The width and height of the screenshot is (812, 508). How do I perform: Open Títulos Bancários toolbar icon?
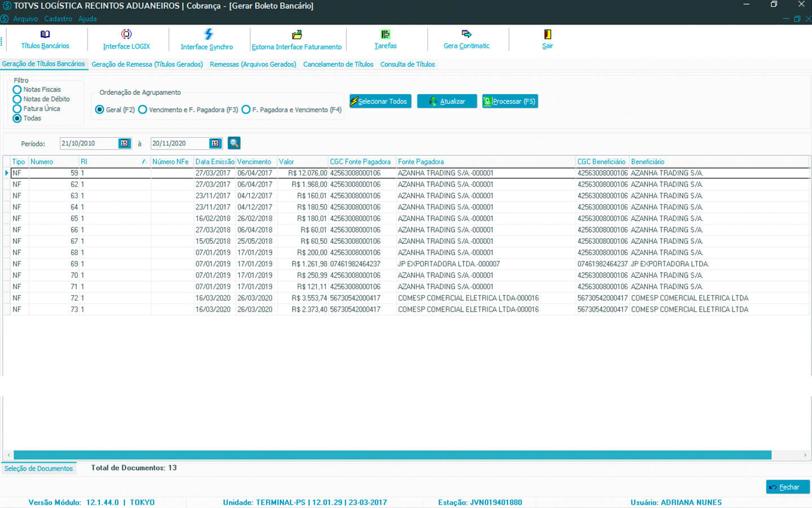coord(45,34)
